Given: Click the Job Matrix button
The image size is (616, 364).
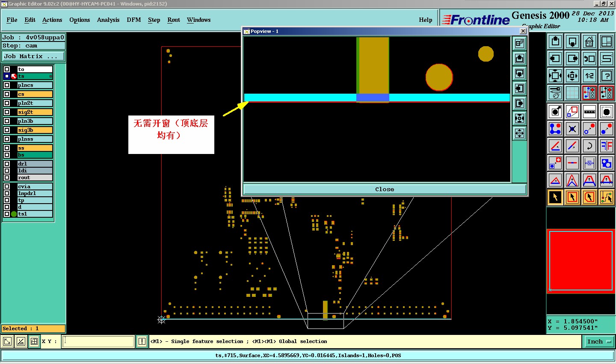Looking at the screenshot, I should point(33,56).
